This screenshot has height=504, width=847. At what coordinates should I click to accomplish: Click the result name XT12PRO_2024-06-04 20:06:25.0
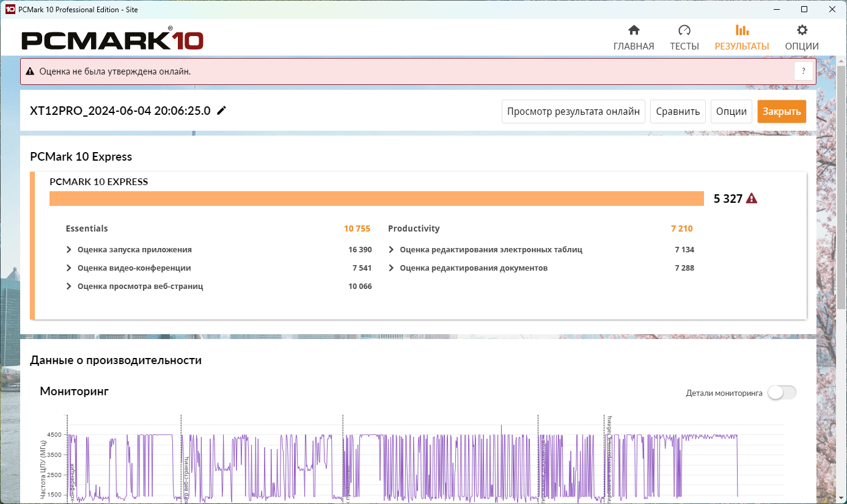(x=120, y=111)
